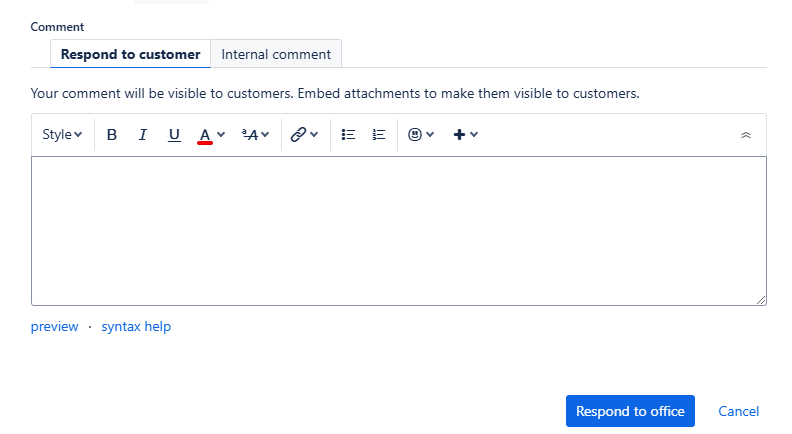This screenshot has width=792, height=434.
Task: Open text color dropdown arrow
Action: [x=221, y=135]
